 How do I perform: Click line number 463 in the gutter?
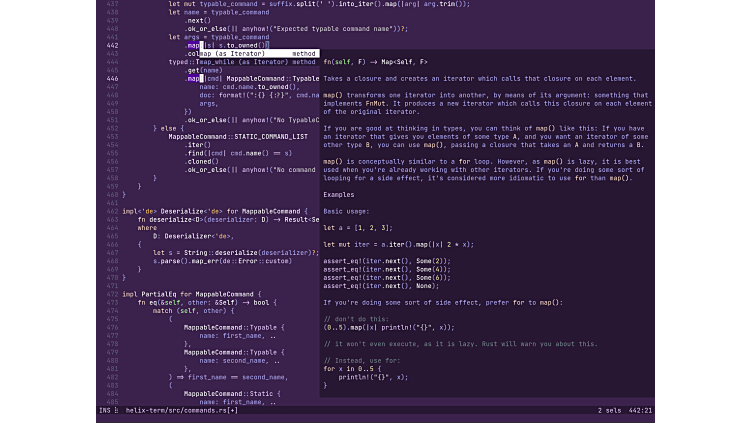coord(112,219)
